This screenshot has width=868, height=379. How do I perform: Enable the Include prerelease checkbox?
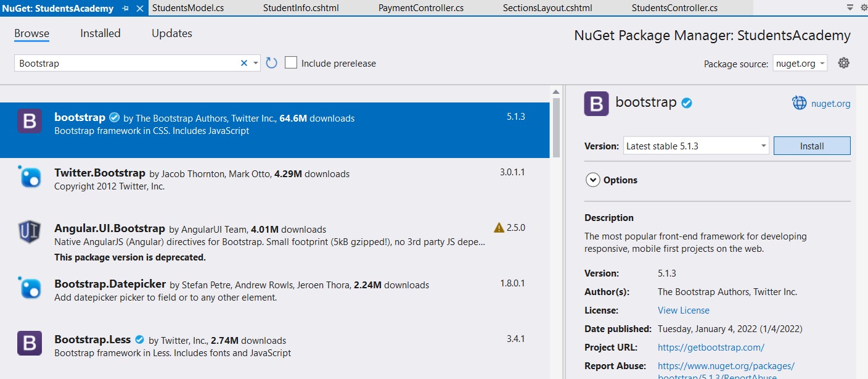[291, 63]
